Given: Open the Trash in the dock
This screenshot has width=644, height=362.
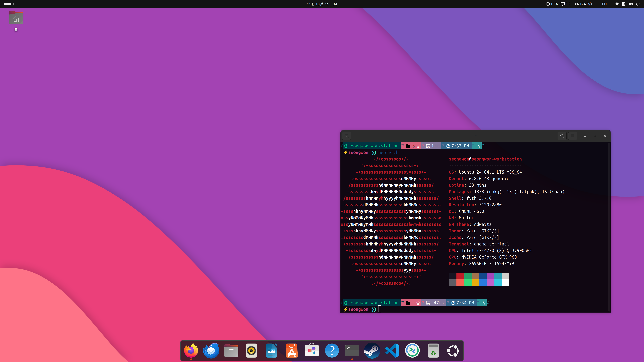Looking at the screenshot, I should (x=433, y=351).
